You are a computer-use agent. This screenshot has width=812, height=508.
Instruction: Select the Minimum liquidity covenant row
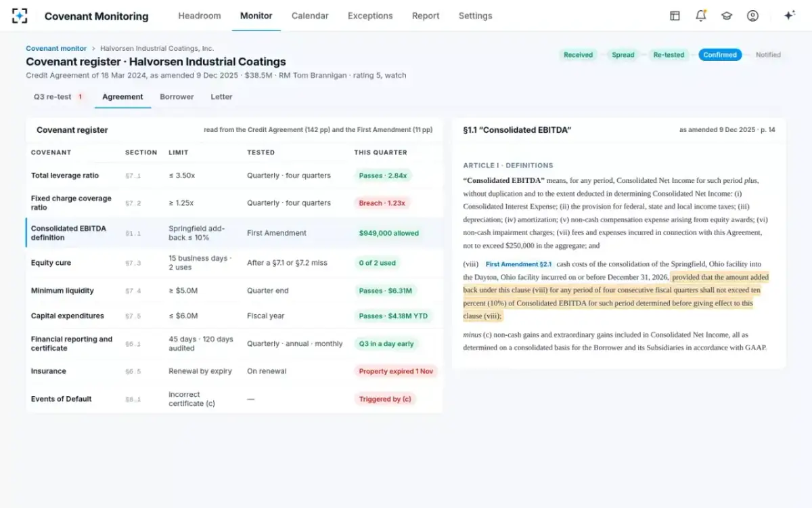(234, 291)
